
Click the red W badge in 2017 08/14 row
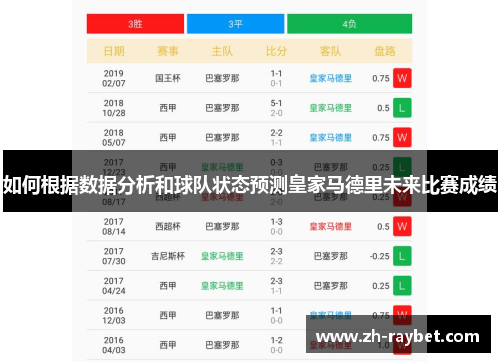click(402, 227)
